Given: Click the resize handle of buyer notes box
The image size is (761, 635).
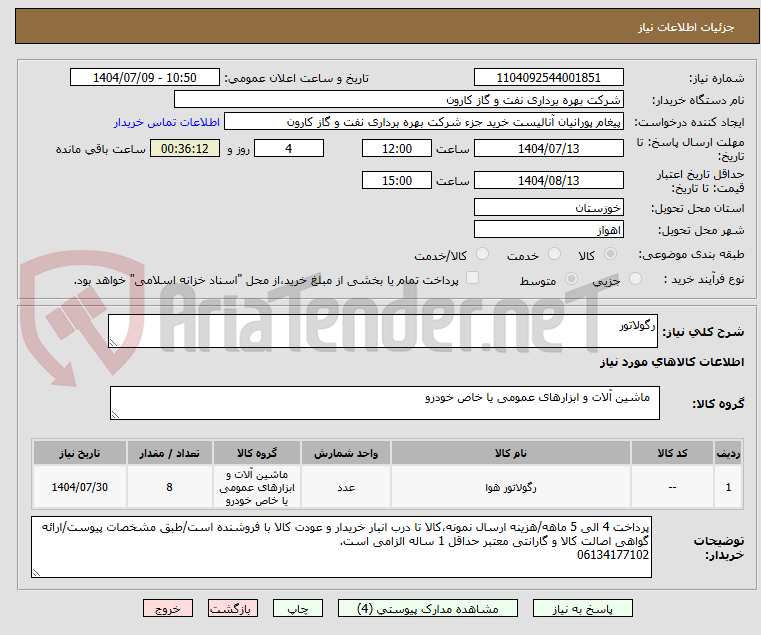Looking at the screenshot, I should tap(36, 573).
